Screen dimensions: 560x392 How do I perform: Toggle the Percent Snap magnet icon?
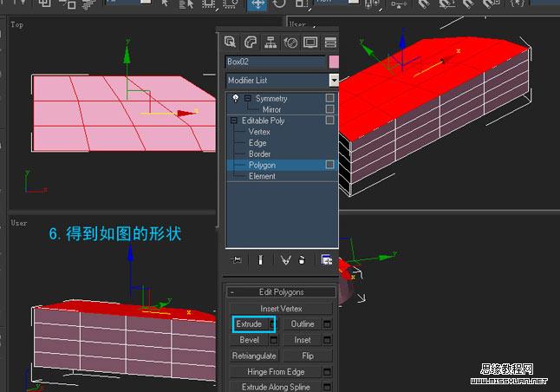pyautogui.click(x=469, y=4)
